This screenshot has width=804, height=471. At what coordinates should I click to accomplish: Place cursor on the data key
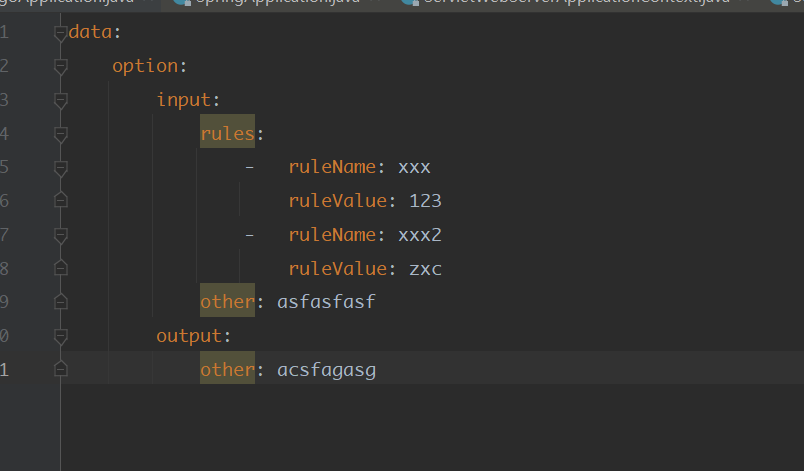pyautogui.click(x=90, y=32)
